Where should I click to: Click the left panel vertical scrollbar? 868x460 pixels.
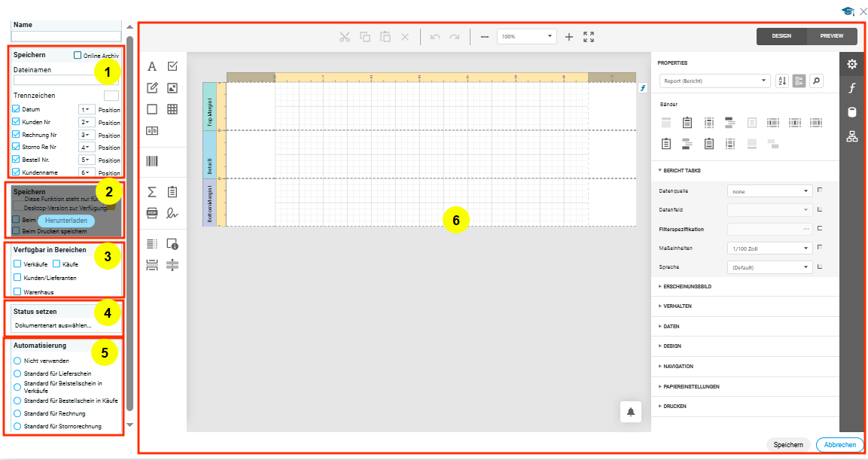point(130,226)
